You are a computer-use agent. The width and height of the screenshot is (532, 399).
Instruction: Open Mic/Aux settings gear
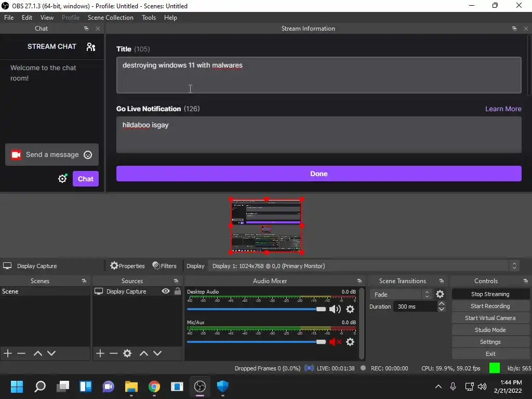point(350,342)
